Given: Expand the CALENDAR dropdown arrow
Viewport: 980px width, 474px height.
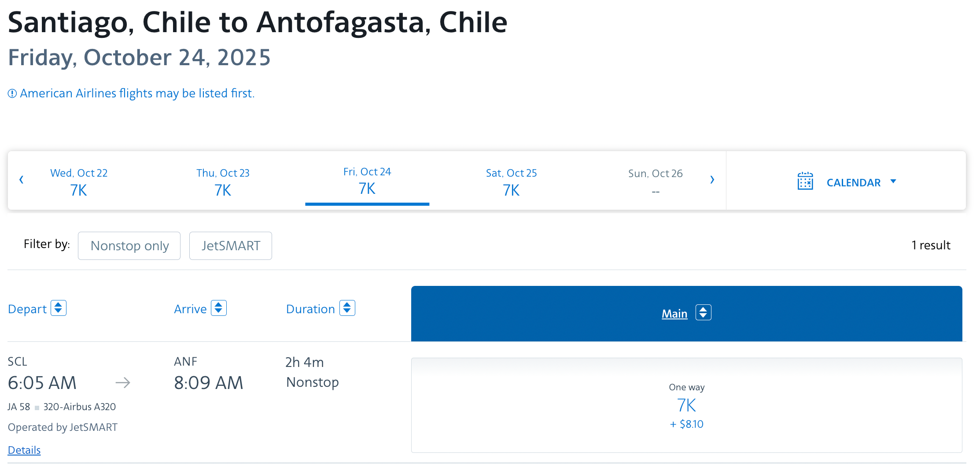Looking at the screenshot, I should click(893, 181).
